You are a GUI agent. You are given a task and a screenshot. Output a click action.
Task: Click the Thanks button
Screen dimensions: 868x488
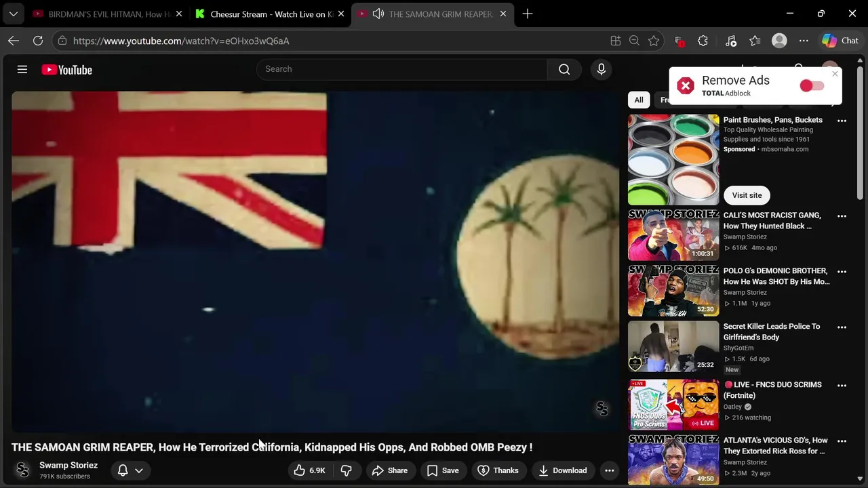pyautogui.click(x=498, y=470)
